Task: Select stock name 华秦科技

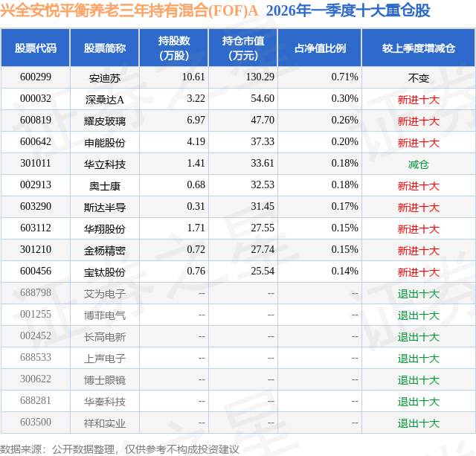Action: pyautogui.click(x=105, y=402)
